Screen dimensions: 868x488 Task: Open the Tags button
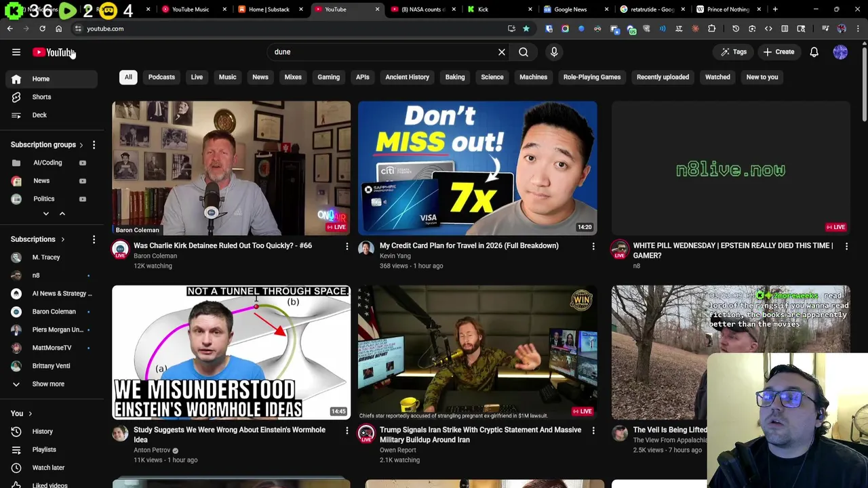[734, 52]
